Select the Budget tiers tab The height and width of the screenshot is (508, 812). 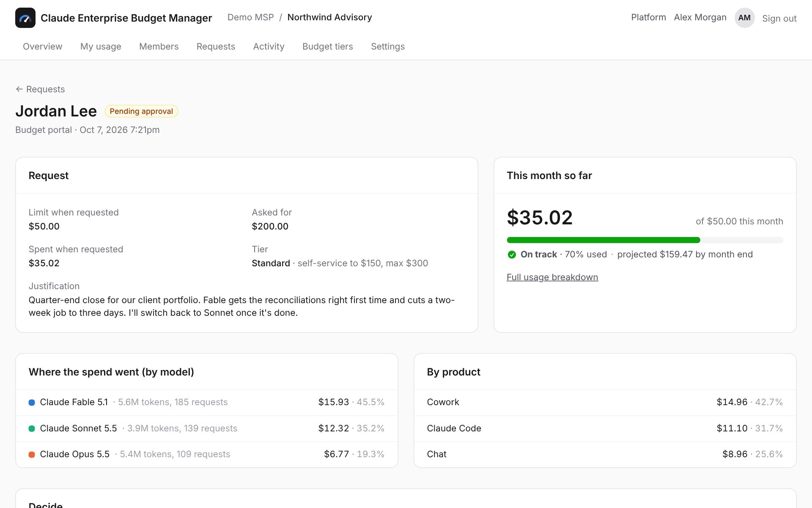(328, 47)
